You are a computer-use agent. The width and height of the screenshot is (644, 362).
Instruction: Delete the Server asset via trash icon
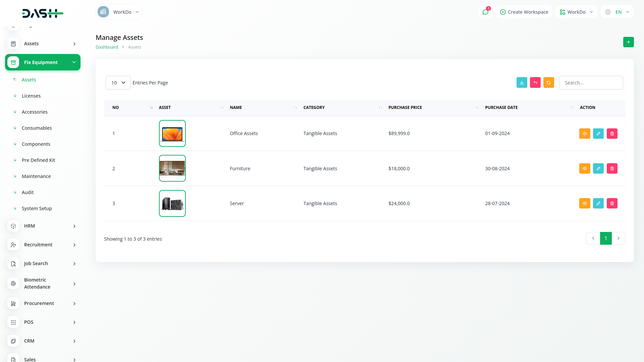(x=612, y=203)
